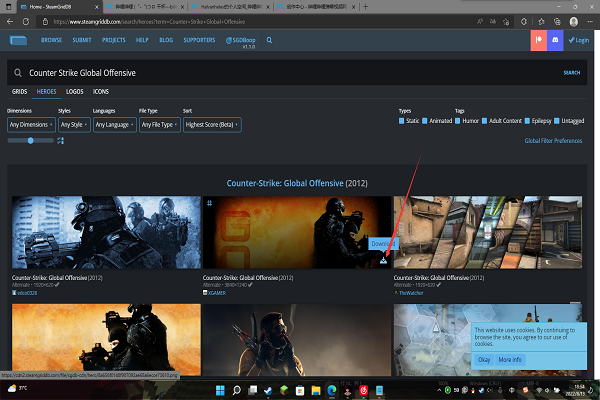Open Windows Start menu in taskbar
The width and height of the screenshot is (600, 400).
coord(218,389)
